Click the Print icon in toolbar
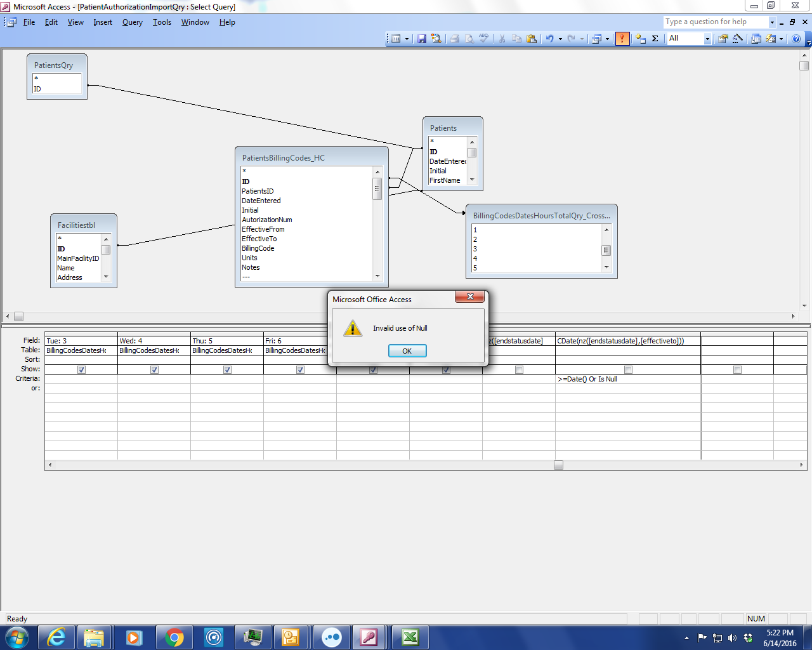This screenshot has height=650, width=812. click(455, 39)
